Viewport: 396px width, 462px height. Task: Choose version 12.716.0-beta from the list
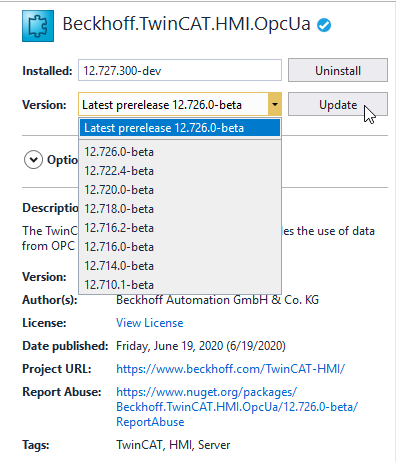click(x=180, y=247)
